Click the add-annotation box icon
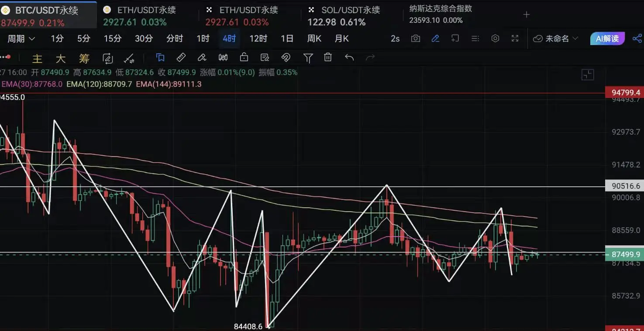The width and height of the screenshot is (644, 331). click(455, 38)
